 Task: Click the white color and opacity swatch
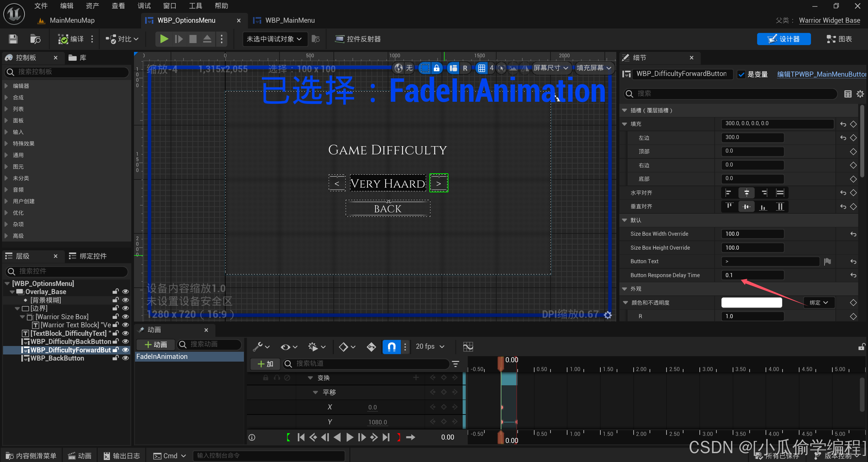[x=751, y=303]
